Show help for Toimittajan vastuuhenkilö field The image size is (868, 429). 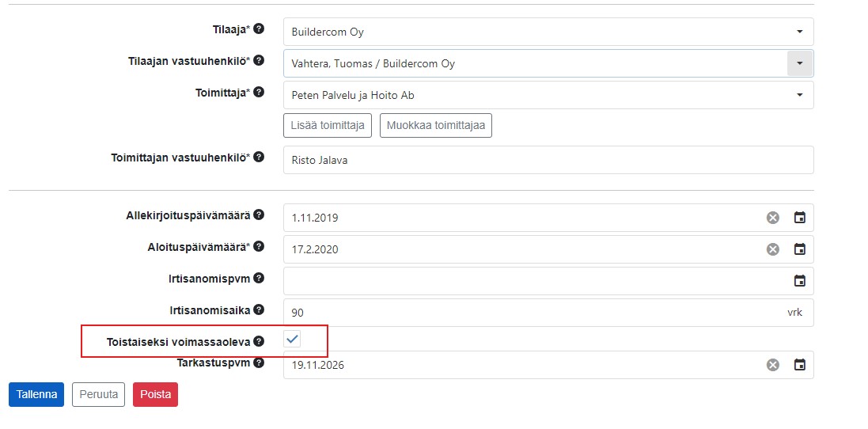259,156
